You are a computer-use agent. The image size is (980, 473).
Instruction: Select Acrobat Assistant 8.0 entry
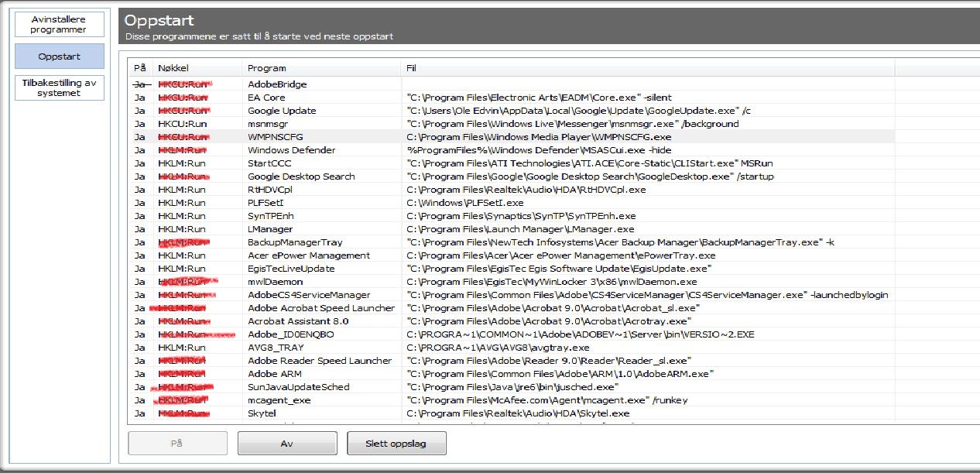coord(298,321)
